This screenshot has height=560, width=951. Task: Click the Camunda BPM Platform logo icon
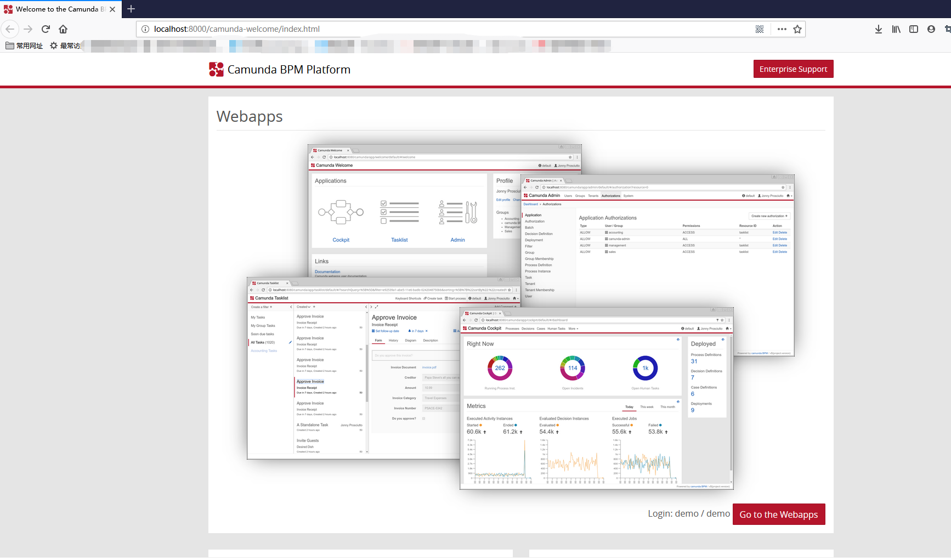[x=216, y=69]
